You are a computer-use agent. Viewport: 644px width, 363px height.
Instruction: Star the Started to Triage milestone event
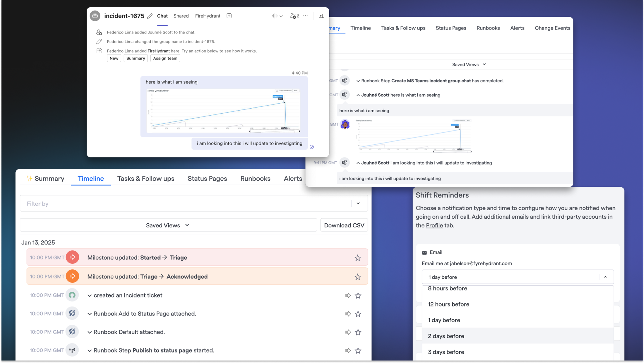coord(357,258)
